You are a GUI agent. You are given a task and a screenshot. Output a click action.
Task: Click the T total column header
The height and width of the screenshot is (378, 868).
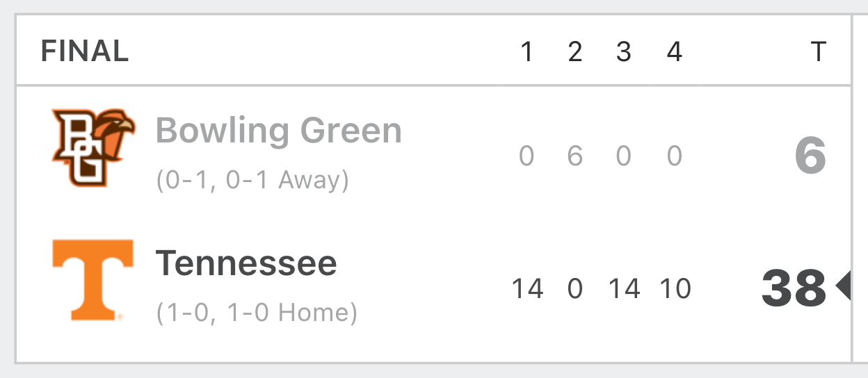pyautogui.click(x=819, y=51)
